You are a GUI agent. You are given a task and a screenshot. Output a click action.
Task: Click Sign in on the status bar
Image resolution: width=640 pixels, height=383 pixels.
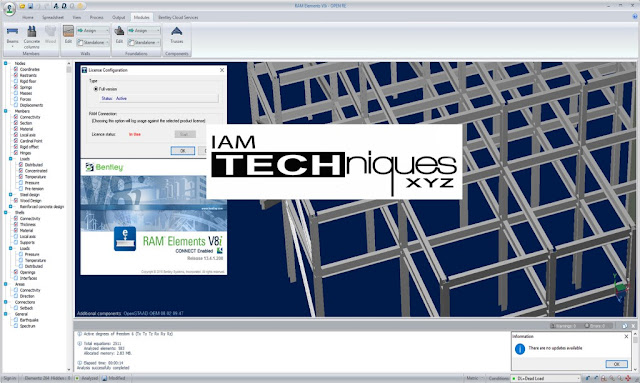(x=9, y=379)
